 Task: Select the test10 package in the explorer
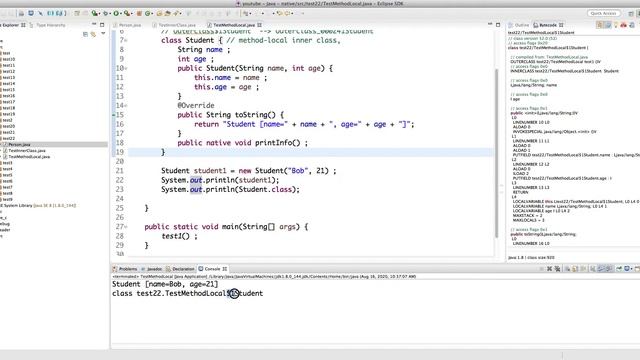tap(8, 59)
